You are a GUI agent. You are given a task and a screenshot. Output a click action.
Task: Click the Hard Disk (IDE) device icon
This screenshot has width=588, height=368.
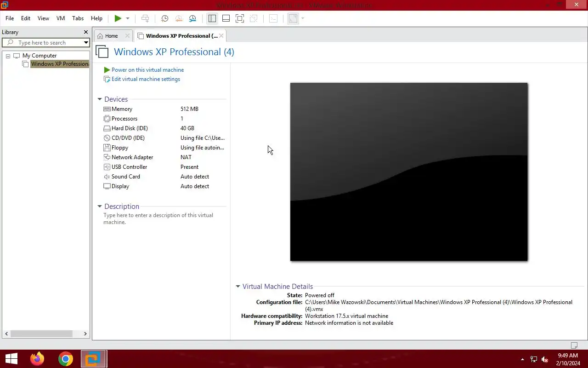point(107,128)
